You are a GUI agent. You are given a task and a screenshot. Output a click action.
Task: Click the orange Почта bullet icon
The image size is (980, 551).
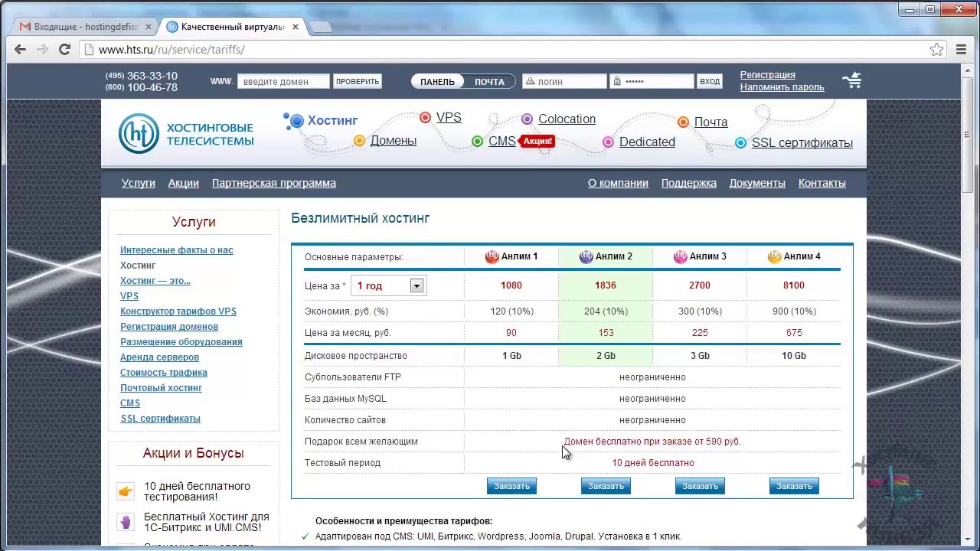(684, 122)
